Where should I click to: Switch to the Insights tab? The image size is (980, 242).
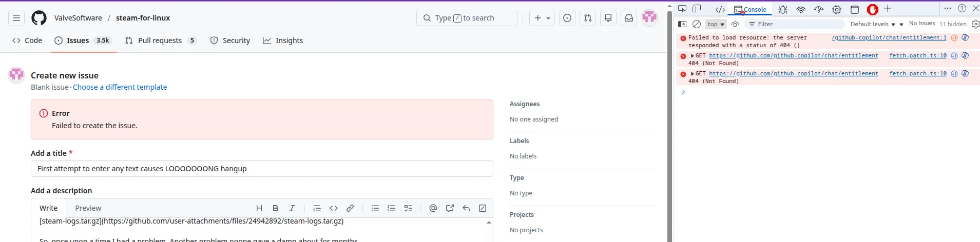coord(283,41)
